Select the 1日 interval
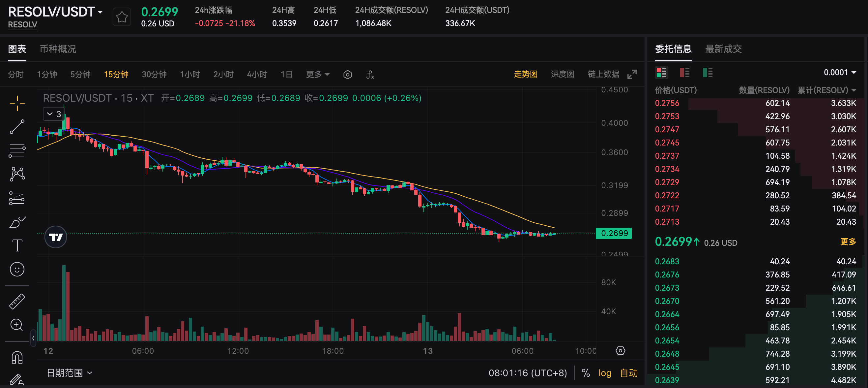This screenshot has height=388, width=868. [x=286, y=74]
